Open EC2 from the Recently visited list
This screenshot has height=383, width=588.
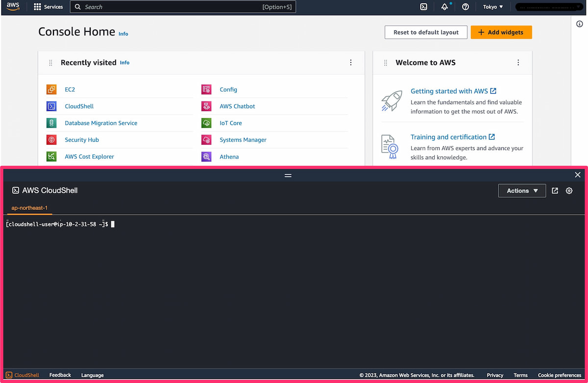pyautogui.click(x=70, y=89)
